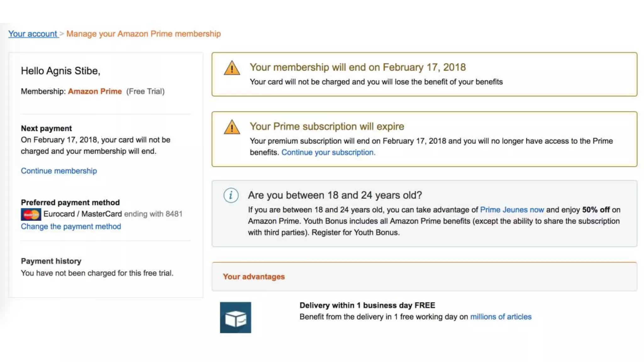Screen dimensions: 644x362
Task: Click the Your Prime subscription will expire heading
Action: coord(327,126)
